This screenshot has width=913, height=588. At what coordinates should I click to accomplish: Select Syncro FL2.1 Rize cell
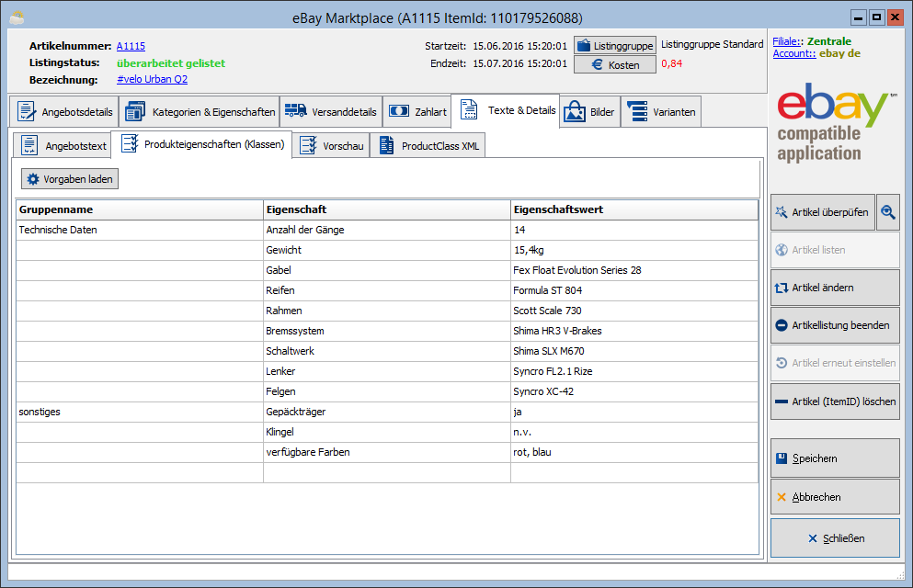(x=634, y=371)
